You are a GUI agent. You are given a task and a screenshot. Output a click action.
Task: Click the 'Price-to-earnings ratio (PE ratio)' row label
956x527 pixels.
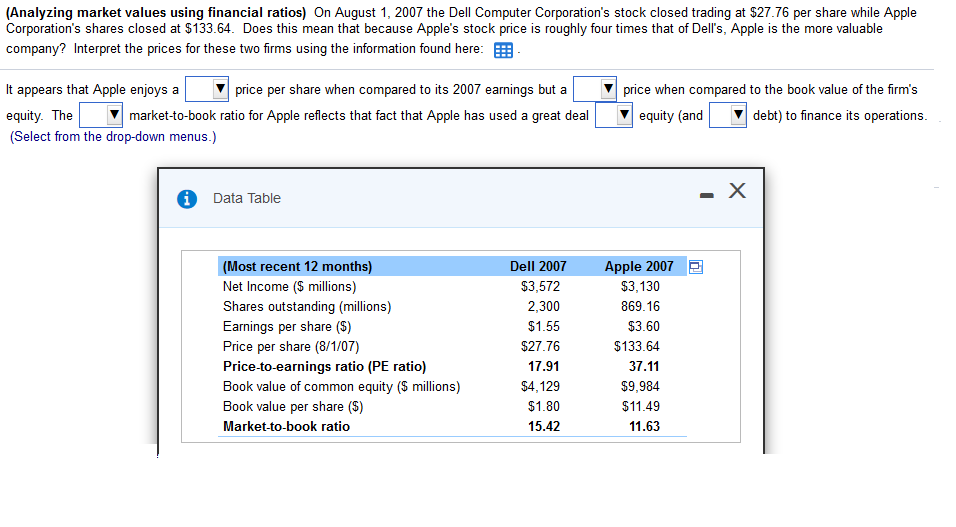click(x=324, y=367)
